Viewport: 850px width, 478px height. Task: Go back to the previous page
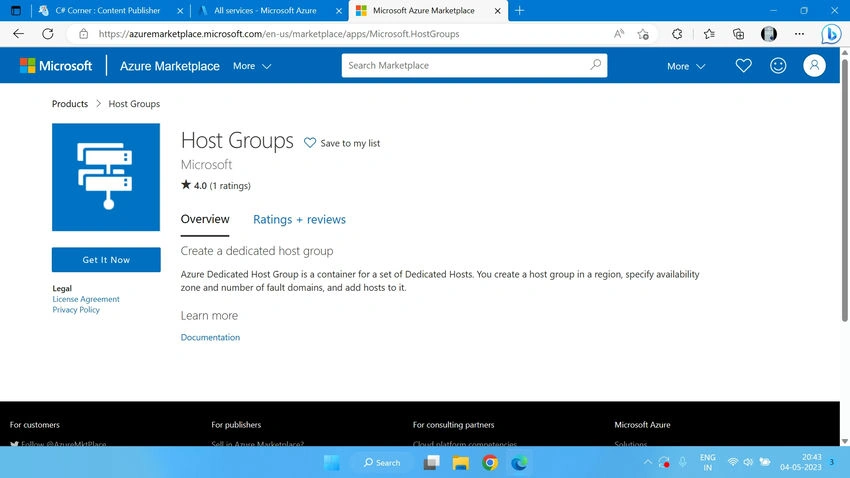point(18,34)
